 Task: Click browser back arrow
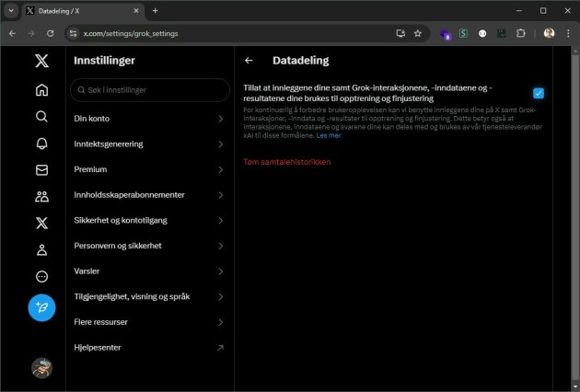click(12, 34)
